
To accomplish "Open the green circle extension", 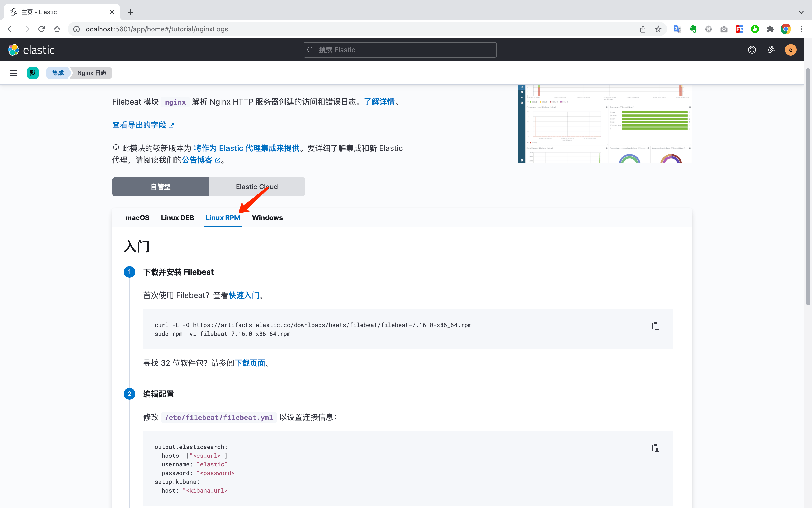I will pos(755,29).
